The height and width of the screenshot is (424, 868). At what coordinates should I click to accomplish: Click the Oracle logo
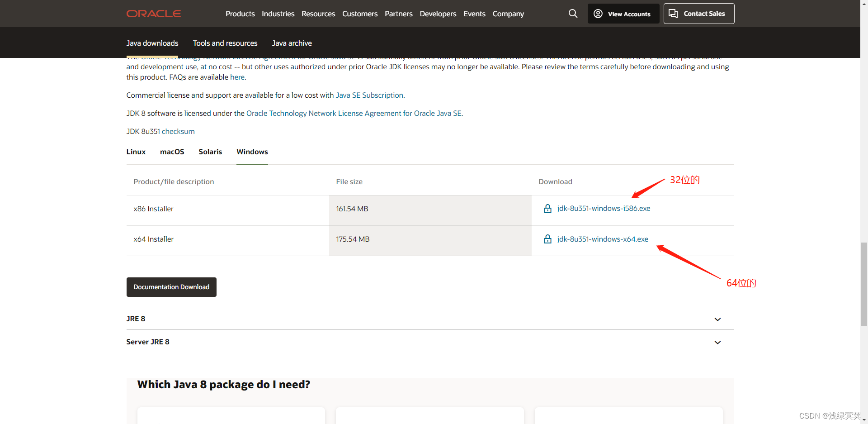154,14
